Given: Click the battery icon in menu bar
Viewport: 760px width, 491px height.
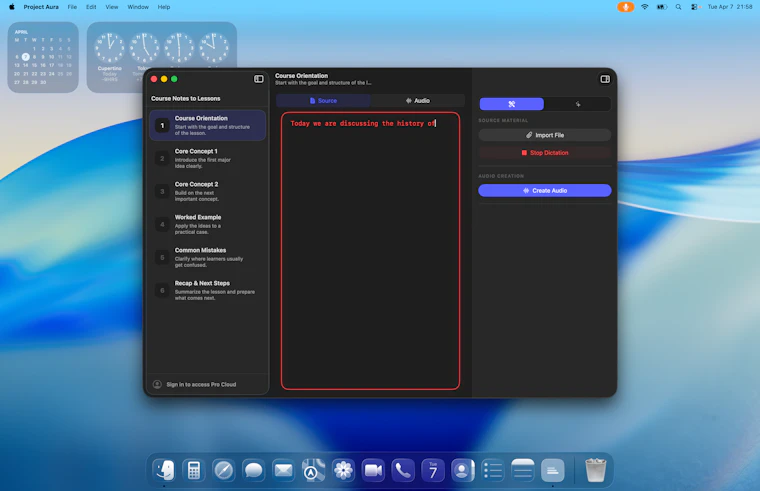Looking at the screenshot, I should pyautogui.click(x=662, y=7).
